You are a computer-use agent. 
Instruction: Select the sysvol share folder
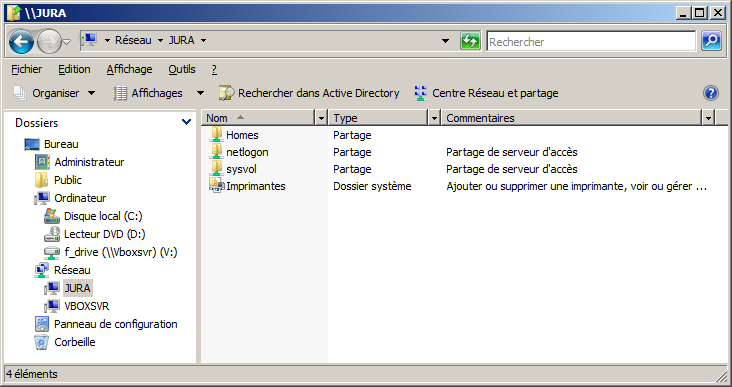[x=241, y=169]
